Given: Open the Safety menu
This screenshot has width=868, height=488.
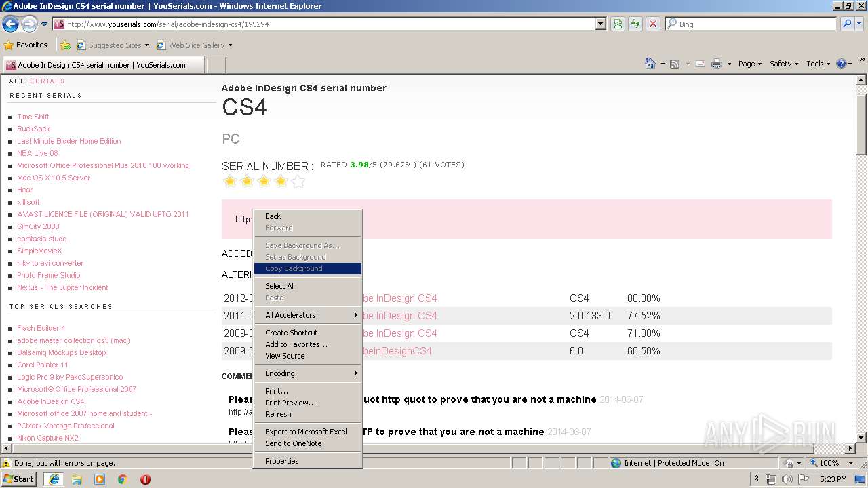Looking at the screenshot, I should [784, 64].
